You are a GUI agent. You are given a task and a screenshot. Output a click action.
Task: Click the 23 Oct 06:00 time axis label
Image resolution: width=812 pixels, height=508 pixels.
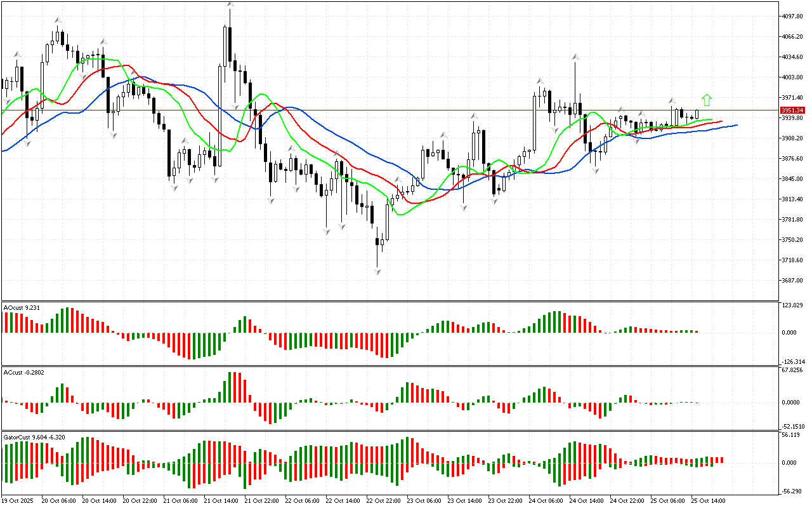tap(423, 500)
